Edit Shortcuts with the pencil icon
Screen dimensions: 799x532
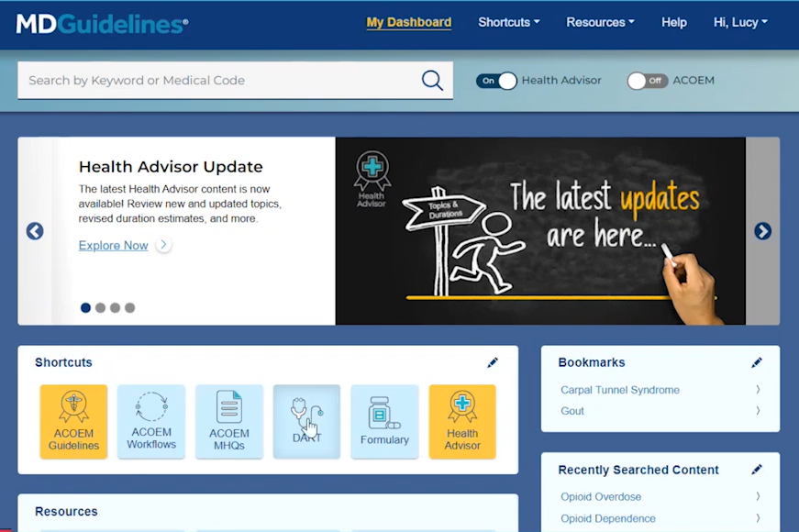coord(493,362)
